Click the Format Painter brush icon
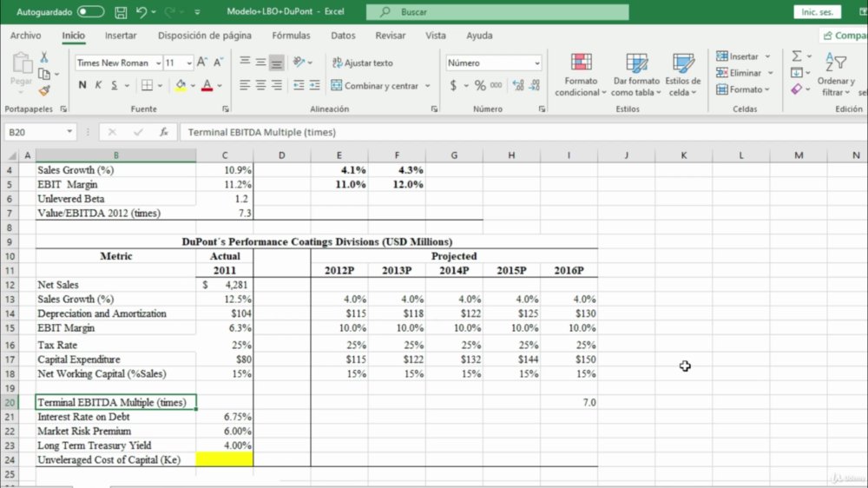Viewport: 868px width, 488px height. pyautogui.click(x=44, y=90)
